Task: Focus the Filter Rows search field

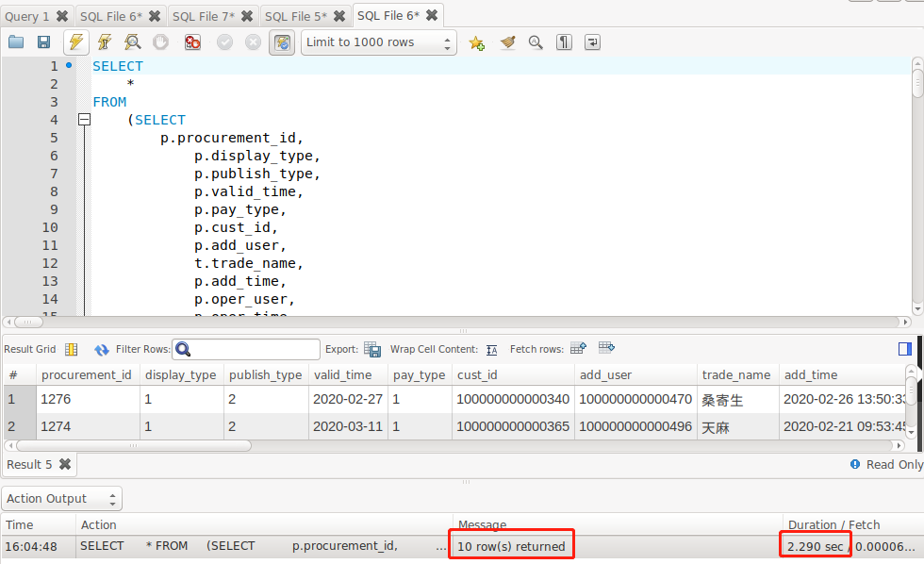Action: point(246,350)
